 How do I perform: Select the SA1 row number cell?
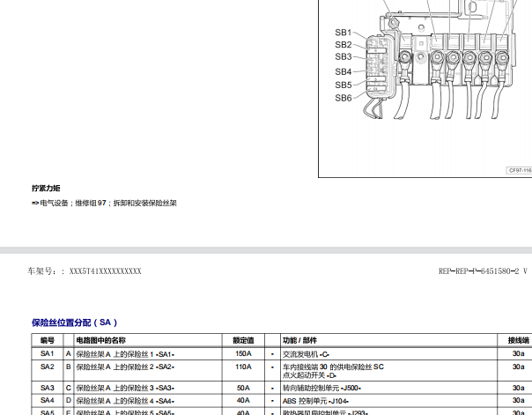48,353
